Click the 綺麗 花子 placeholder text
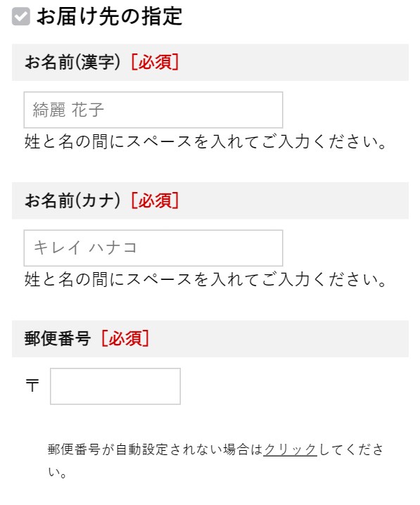Image resolution: width=420 pixels, height=505 pixels. click(68, 110)
